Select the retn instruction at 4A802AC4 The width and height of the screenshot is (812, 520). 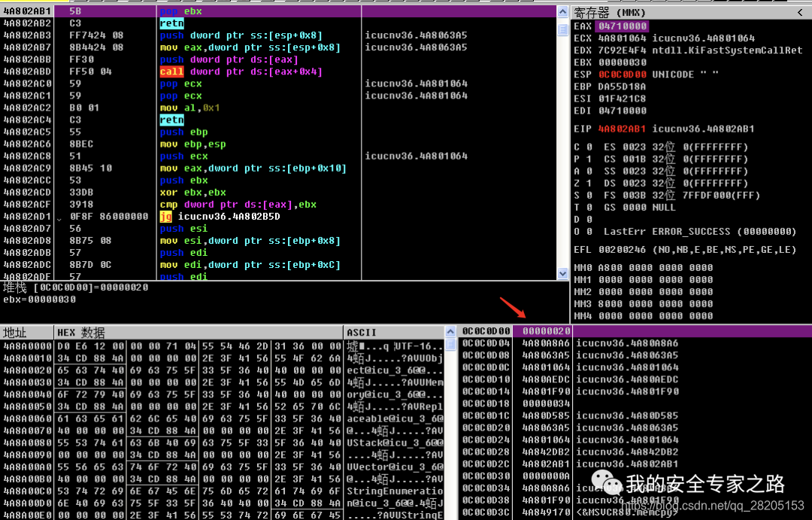click(x=172, y=120)
